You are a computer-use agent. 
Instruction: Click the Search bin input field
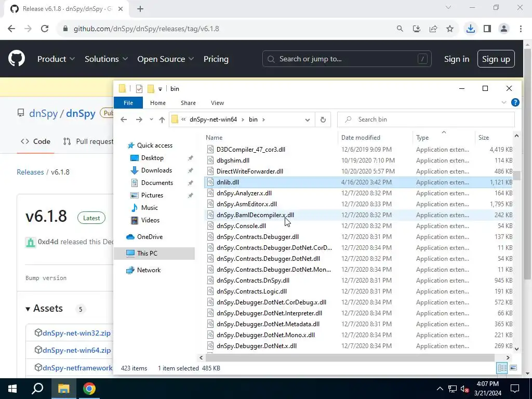426,119
